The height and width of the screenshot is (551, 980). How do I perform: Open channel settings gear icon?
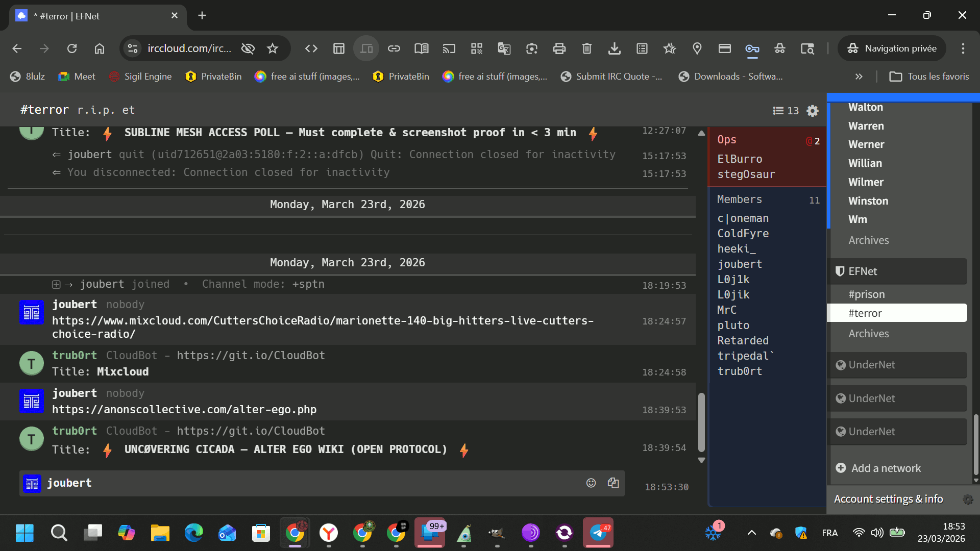click(813, 111)
